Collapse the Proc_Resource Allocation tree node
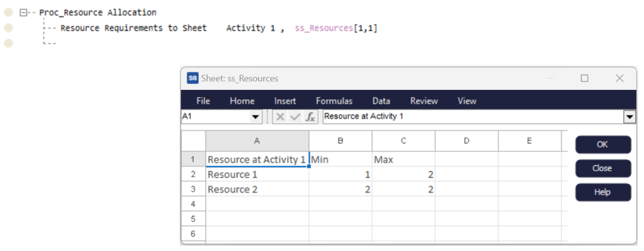Image resolution: width=644 pixels, height=251 pixels. [23, 13]
